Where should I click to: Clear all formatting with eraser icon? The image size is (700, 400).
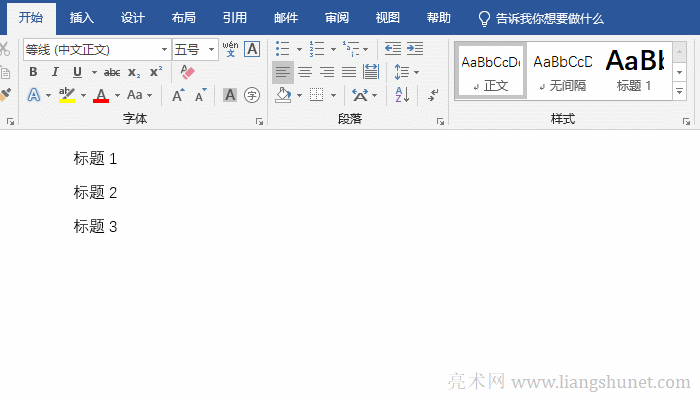[x=187, y=72]
